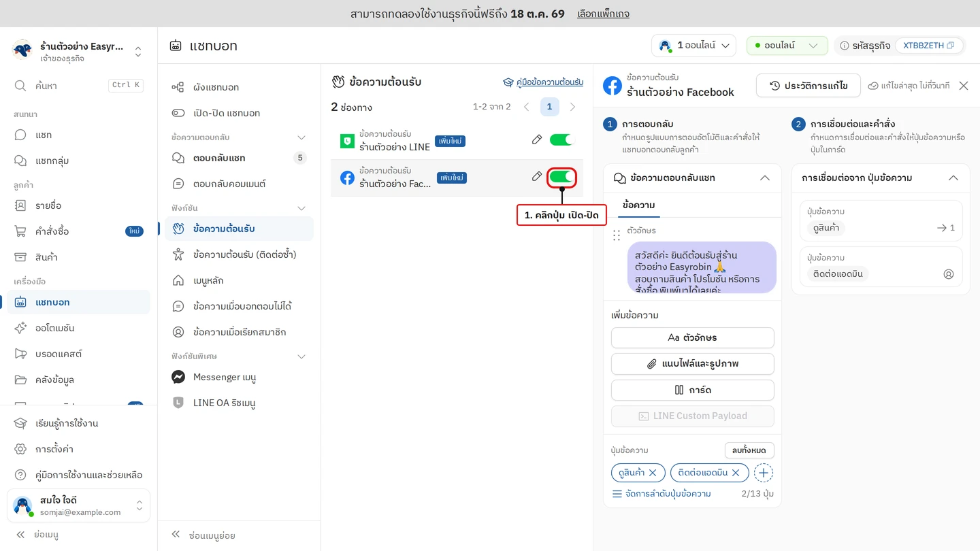Image resolution: width=980 pixels, height=551 pixels.
Task: Open ตอบกลับแชท chat replies
Action: click(x=239, y=158)
